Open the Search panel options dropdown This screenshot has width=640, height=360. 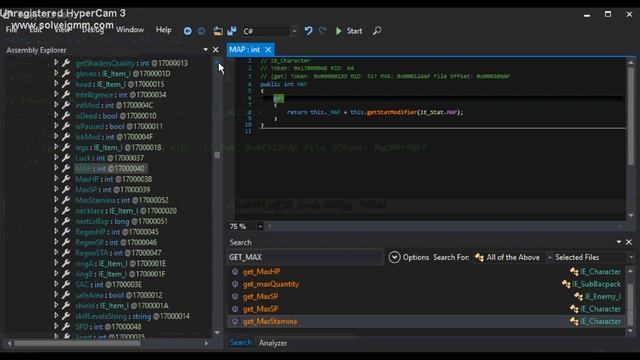pos(619,242)
